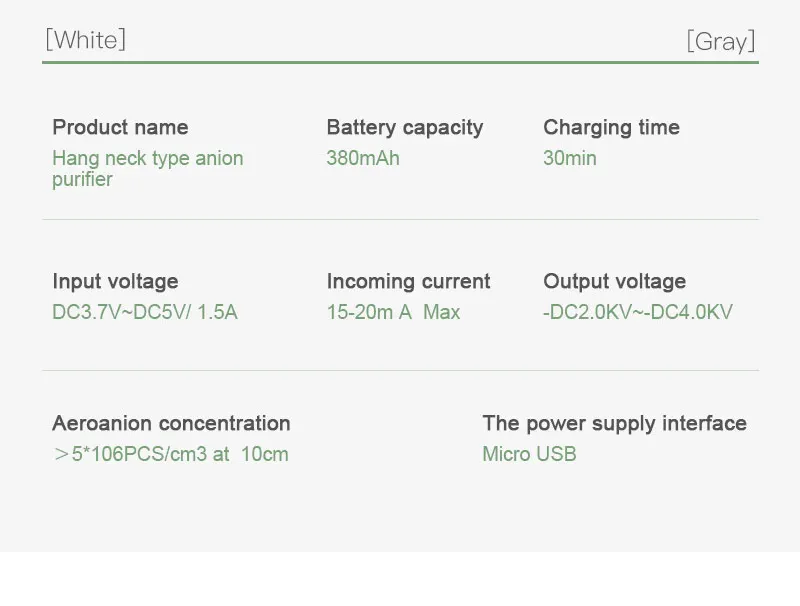Click the Charging time heading

coord(611,127)
